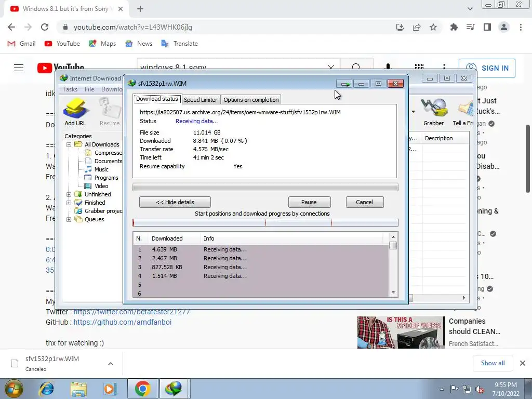Image resolution: width=532 pixels, height=399 pixels.
Task: Click the overall download progress bar
Action: pyautogui.click(x=265, y=187)
